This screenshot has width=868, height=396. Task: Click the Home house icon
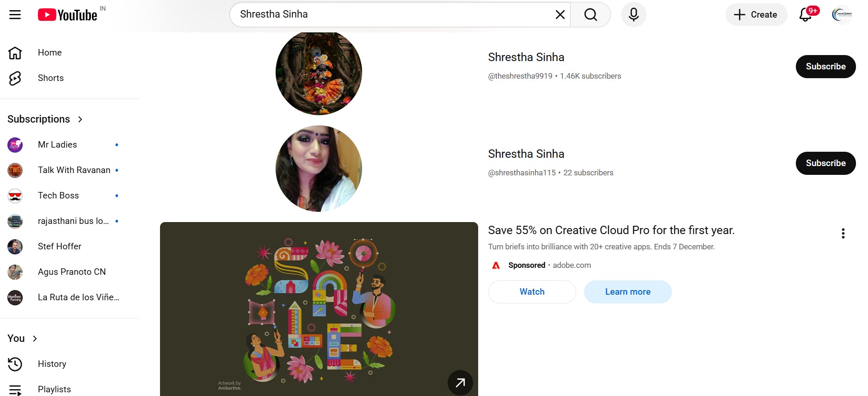[15, 53]
